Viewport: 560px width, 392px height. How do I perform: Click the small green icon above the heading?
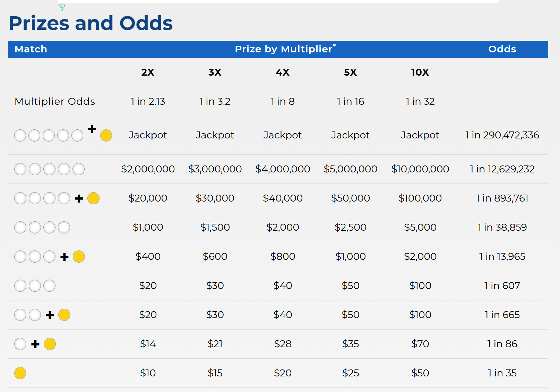[x=62, y=8]
